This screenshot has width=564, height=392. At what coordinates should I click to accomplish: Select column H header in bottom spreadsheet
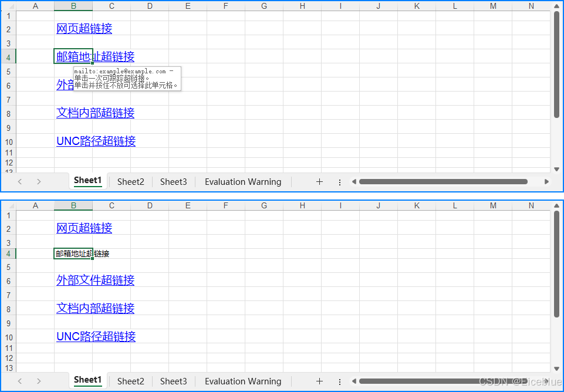coord(302,206)
